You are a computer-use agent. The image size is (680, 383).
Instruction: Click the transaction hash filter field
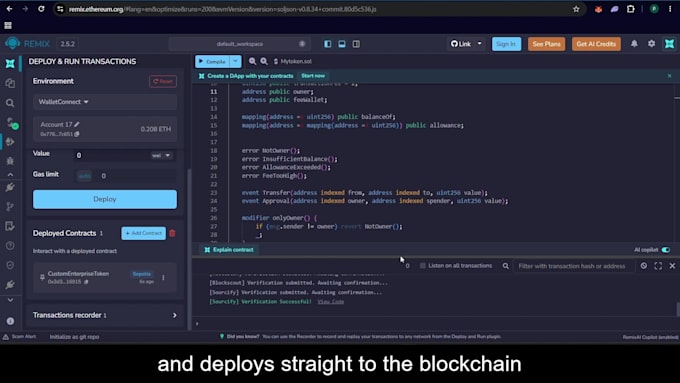pyautogui.click(x=573, y=266)
